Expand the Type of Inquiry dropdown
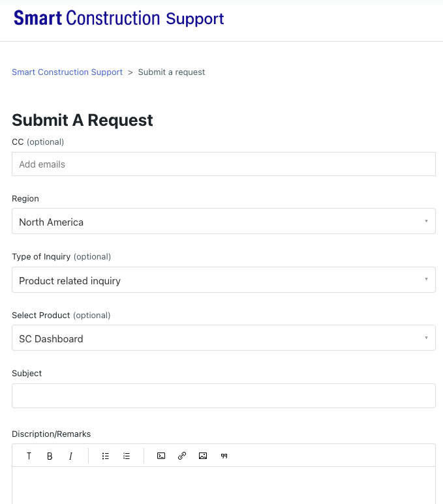The image size is (443, 504). 224,280
